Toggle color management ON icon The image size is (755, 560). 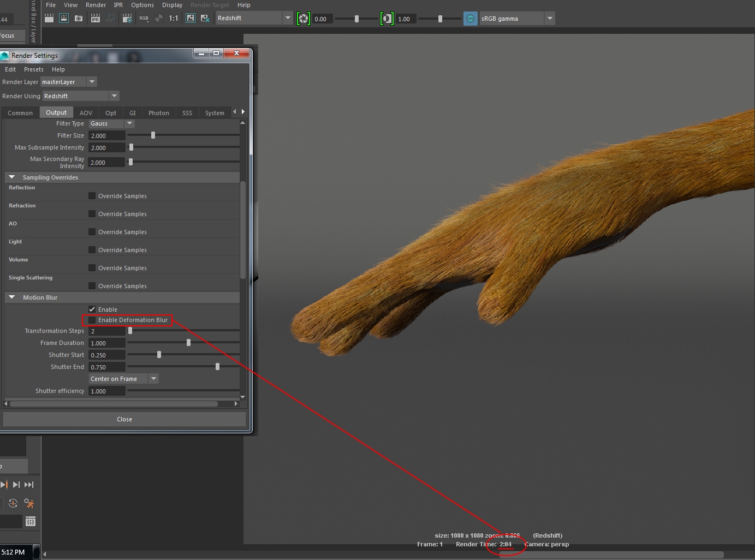tap(470, 19)
